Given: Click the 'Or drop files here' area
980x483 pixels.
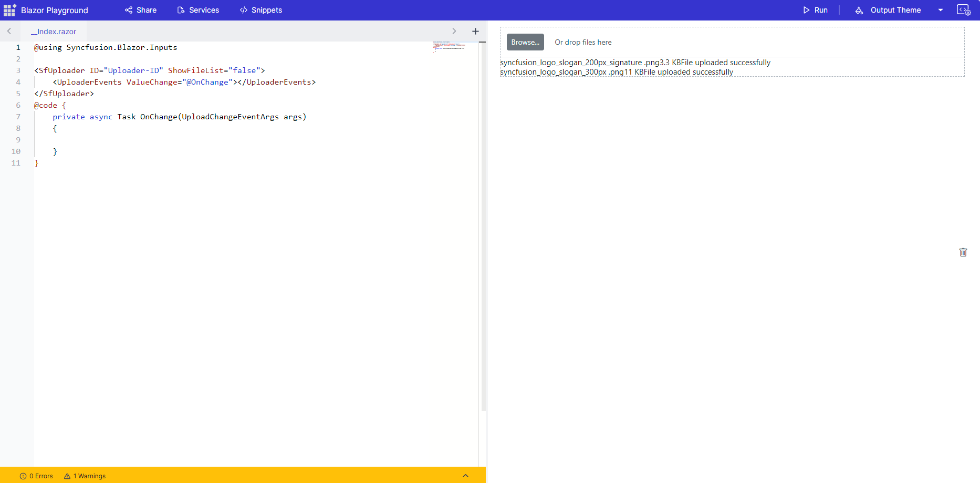Looking at the screenshot, I should 583,42.
